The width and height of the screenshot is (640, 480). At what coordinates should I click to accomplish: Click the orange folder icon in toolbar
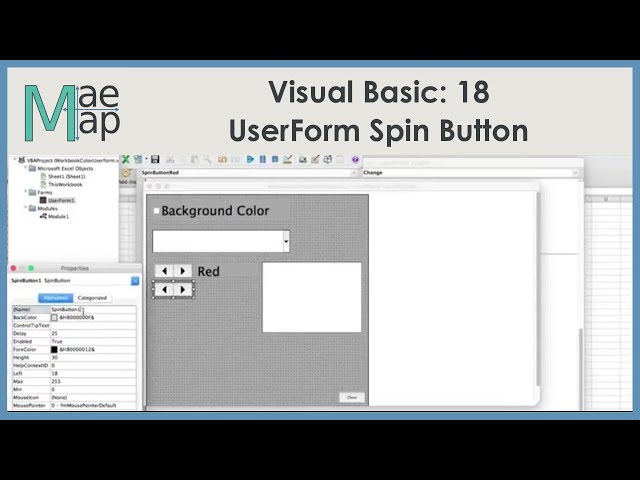point(222,160)
